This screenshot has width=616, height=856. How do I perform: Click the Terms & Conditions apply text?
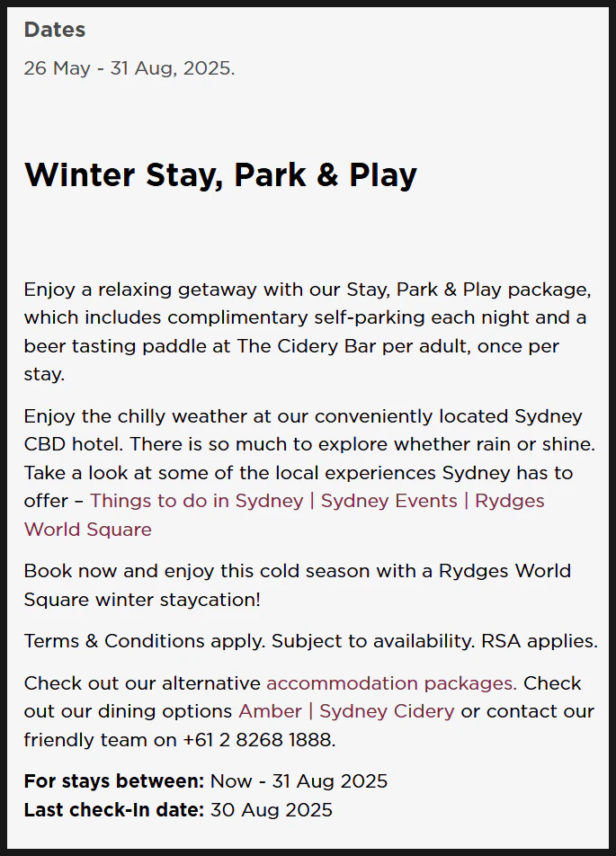pyautogui.click(x=145, y=641)
